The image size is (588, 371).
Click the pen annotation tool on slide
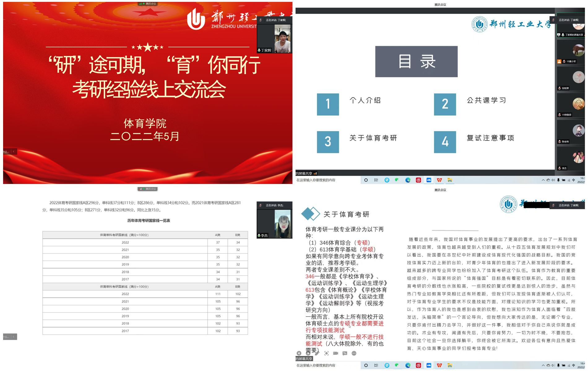pyautogui.click(x=317, y=353)
